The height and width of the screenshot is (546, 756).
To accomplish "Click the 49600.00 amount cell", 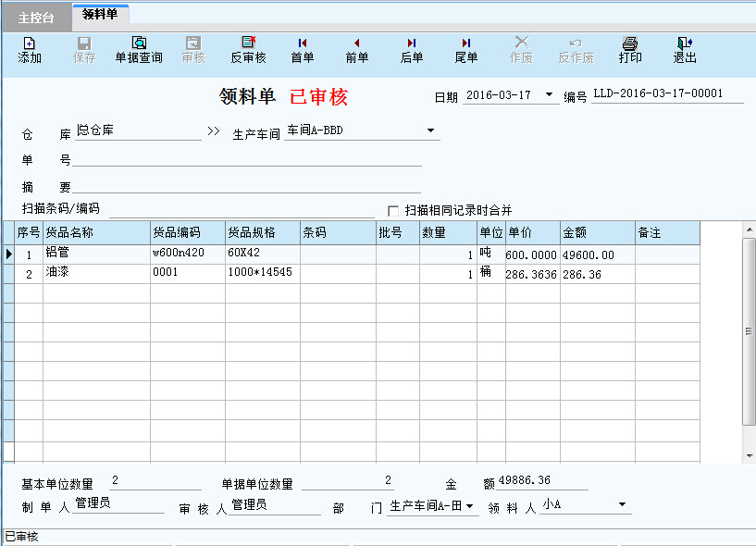I will point(598,254).
